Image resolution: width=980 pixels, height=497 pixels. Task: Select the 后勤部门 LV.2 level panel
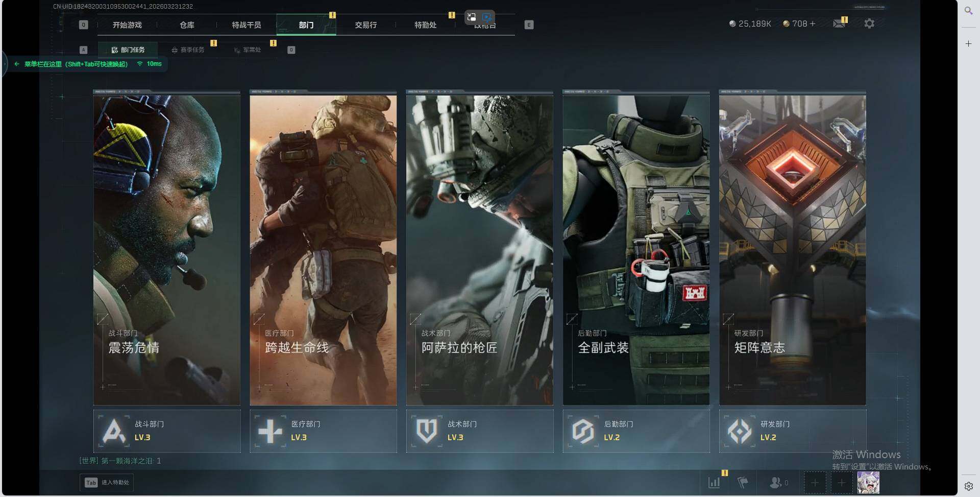[x=636, y=431]
